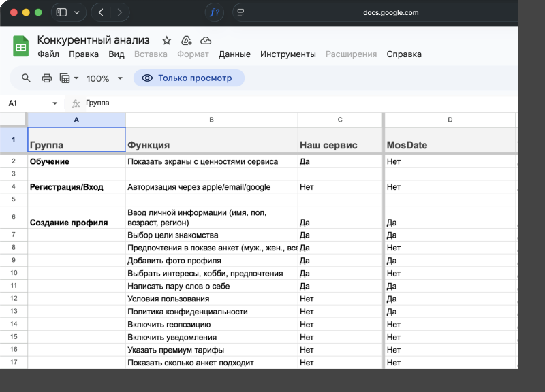Select the Обучение cell

[76, 161]
